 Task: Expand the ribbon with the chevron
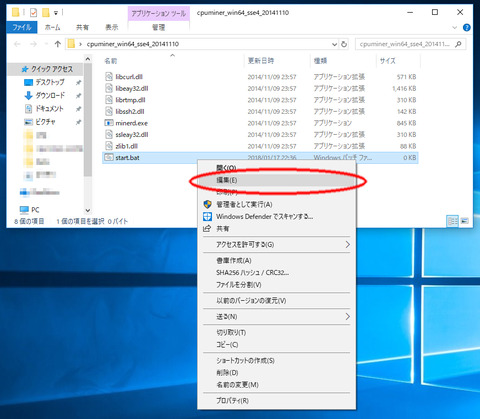click(x=455, y=28)
